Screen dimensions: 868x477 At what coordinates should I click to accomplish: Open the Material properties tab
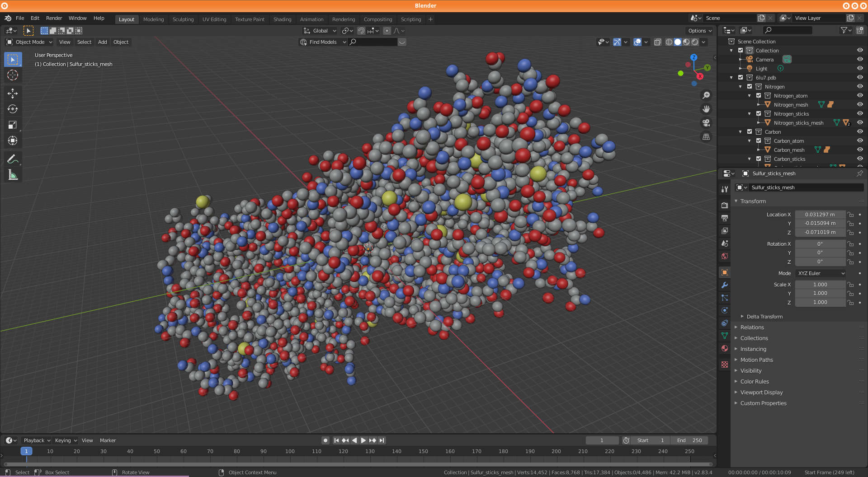click(x=725, y=348)
